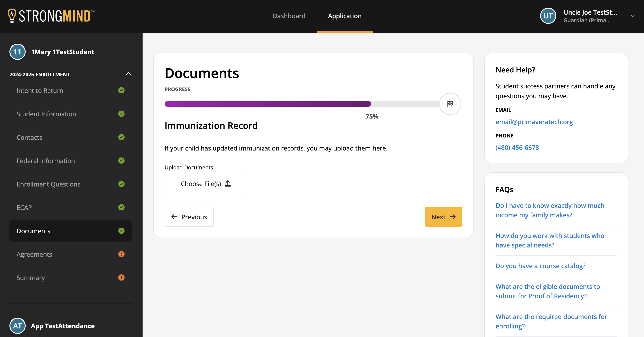Click the green checkmark next to Student Information
The width and height of the screenshot is (644, 337).
pos(121,114)
